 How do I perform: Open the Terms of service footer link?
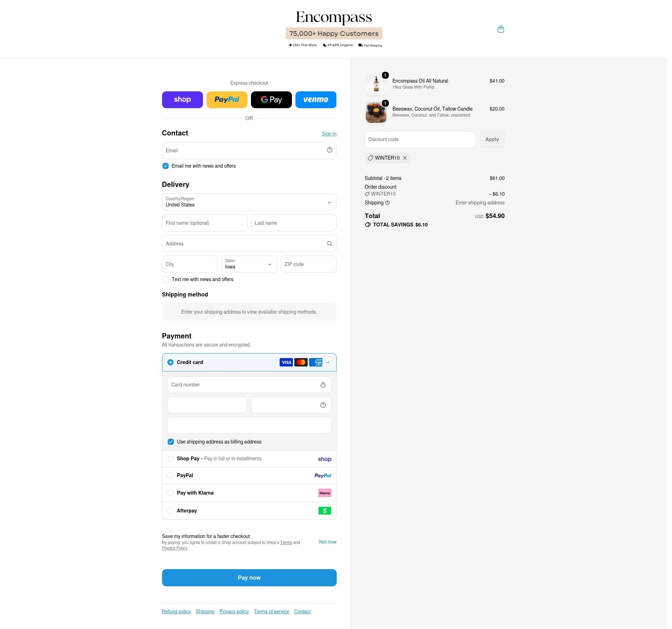click(272, 611)
